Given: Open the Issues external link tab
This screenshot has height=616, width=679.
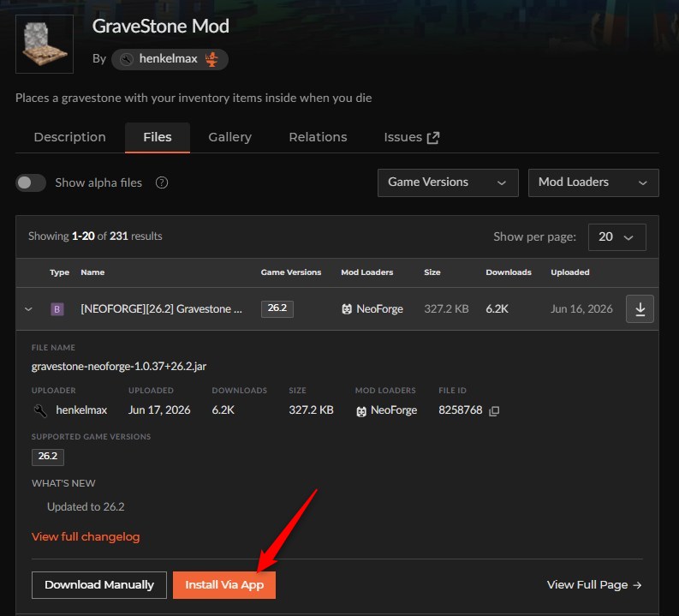Looking at the screenshot, I should click(x=412, y=137).
